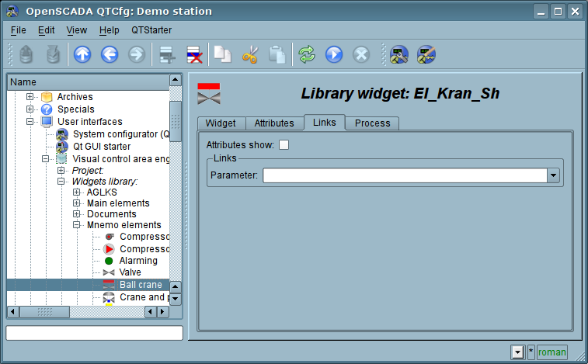Click the first tools icon after Stop
This screenshot has width=588, height=364.
(x=399, y=54)
